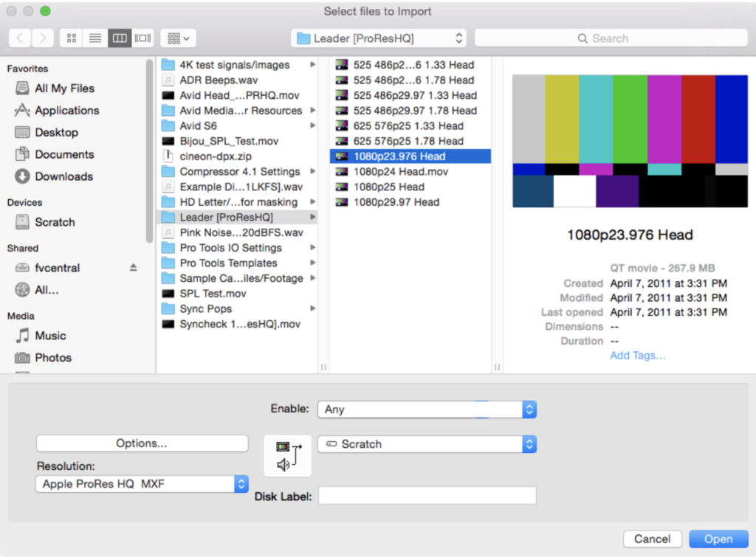Go forward to next folder
The height and width of the screenshot is (557, 756).
coord(43,38)
